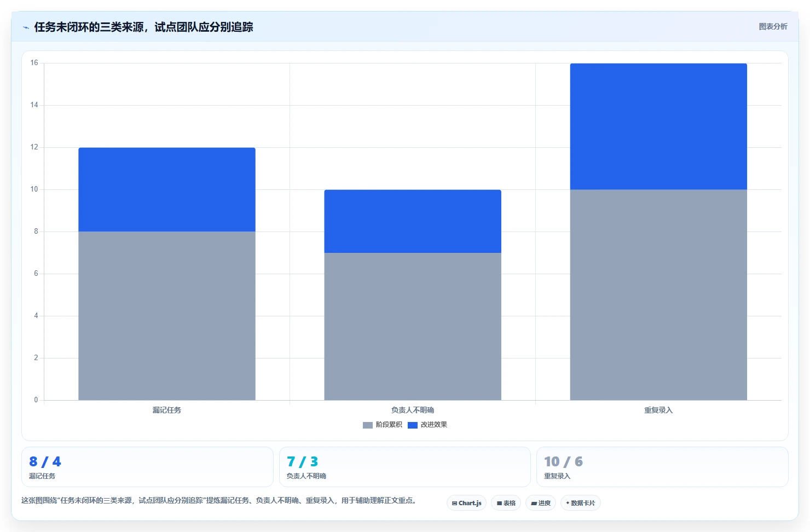Viewport: 810px width, 532px height.
Task: Click the blue 改进效果 segment for 负责人不明确
Action: pos(413,221)
